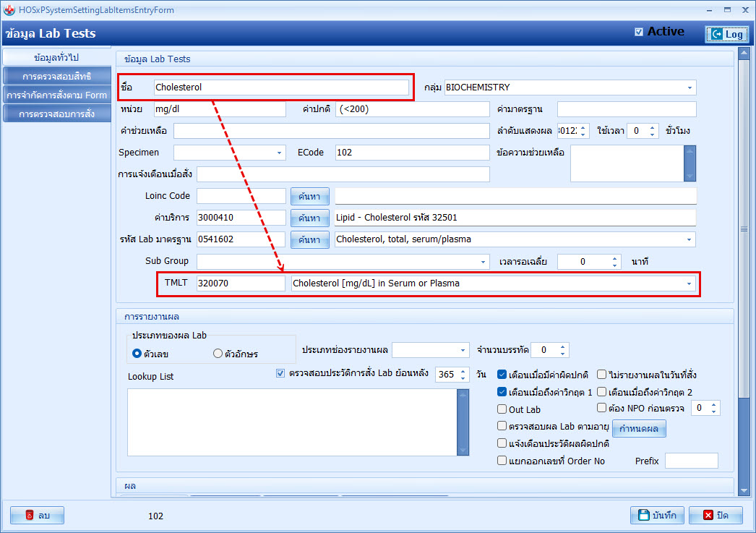Decrease the เวลารอเฉลี่ย minutes value
Screen dimensions: 756x533
point(614,265)
